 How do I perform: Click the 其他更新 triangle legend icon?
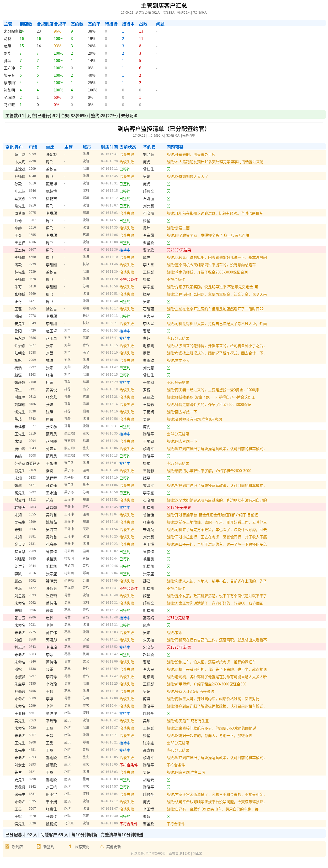102,846
